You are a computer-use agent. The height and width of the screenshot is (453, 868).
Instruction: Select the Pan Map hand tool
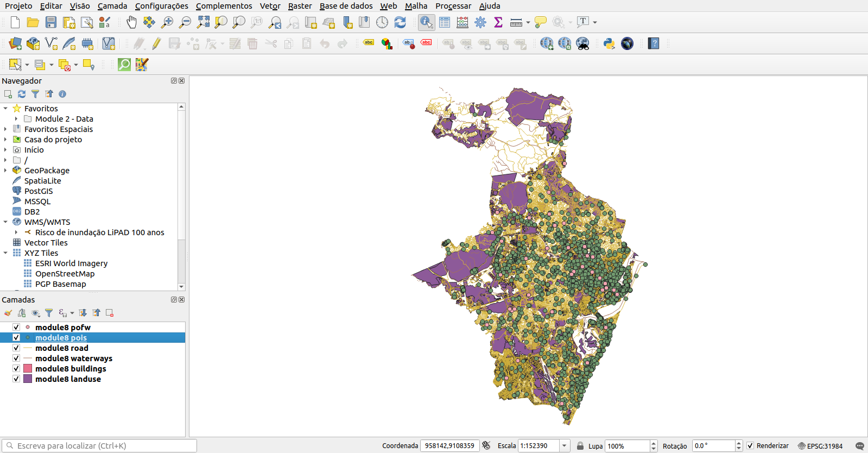point(131,22)
